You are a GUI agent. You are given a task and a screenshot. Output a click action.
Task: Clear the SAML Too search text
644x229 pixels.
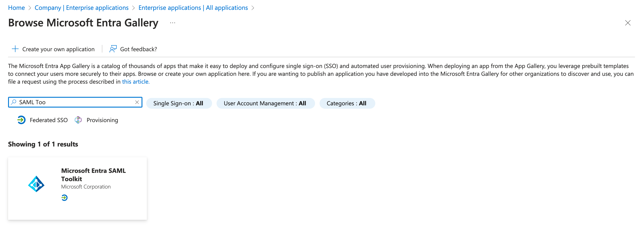137,102
